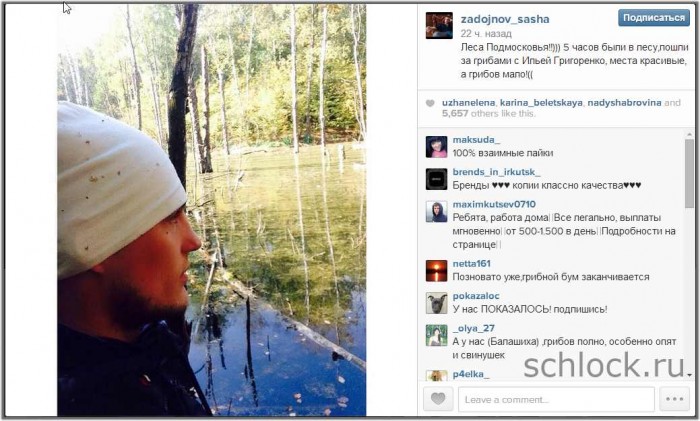Open maximkutsev0710 hooded avatar
The height and width of the screenshot is (421, 700).
436,212
